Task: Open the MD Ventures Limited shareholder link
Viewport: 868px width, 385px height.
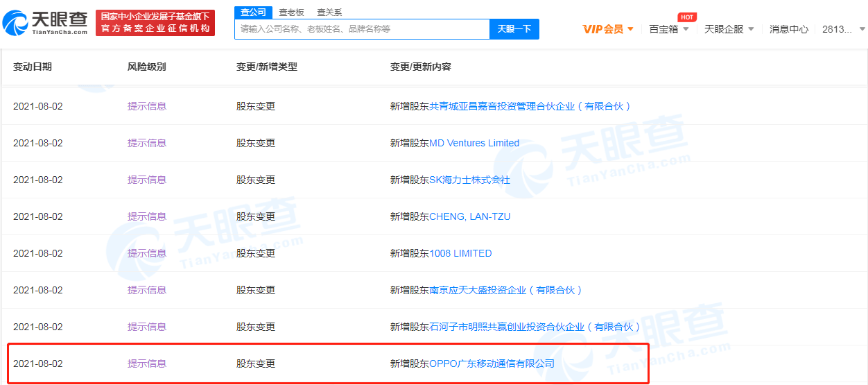Action: coord(474,143)
